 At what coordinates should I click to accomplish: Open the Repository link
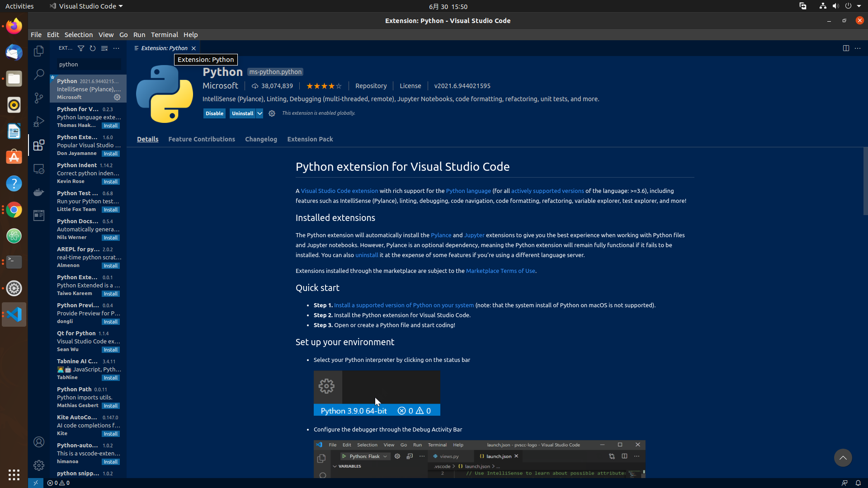pos(371,86)
